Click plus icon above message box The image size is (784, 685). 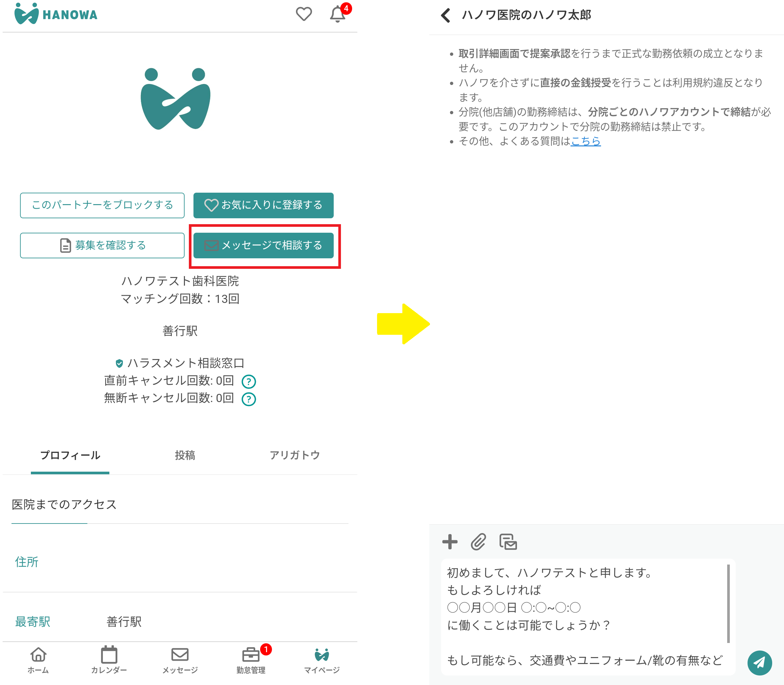click(x=450, y=542)
